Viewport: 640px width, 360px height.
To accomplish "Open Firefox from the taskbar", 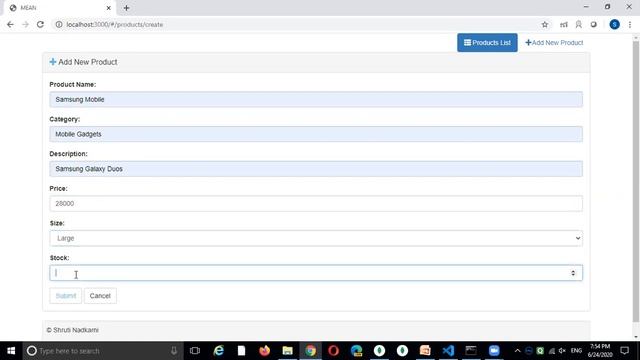I will click(264, 351).
